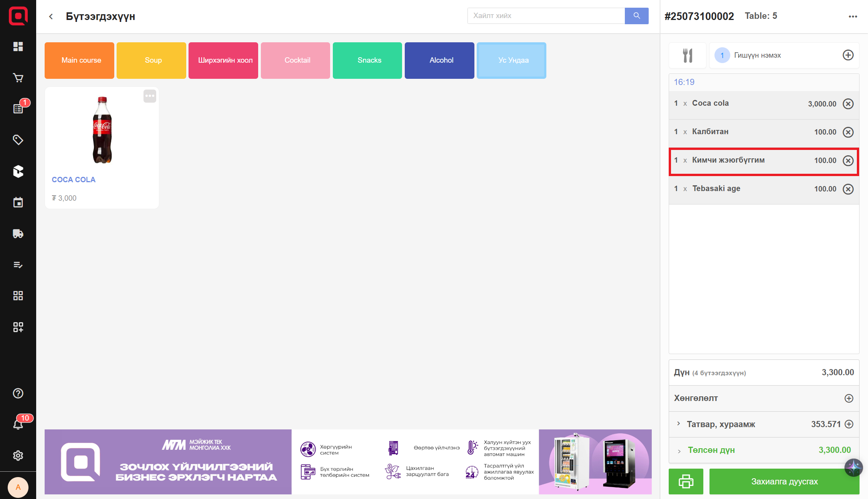Remove Coca cola from the order
Image resolution: width=868 pixels, height=499 pixels.
pyautogui.click(x=848, y=104)
